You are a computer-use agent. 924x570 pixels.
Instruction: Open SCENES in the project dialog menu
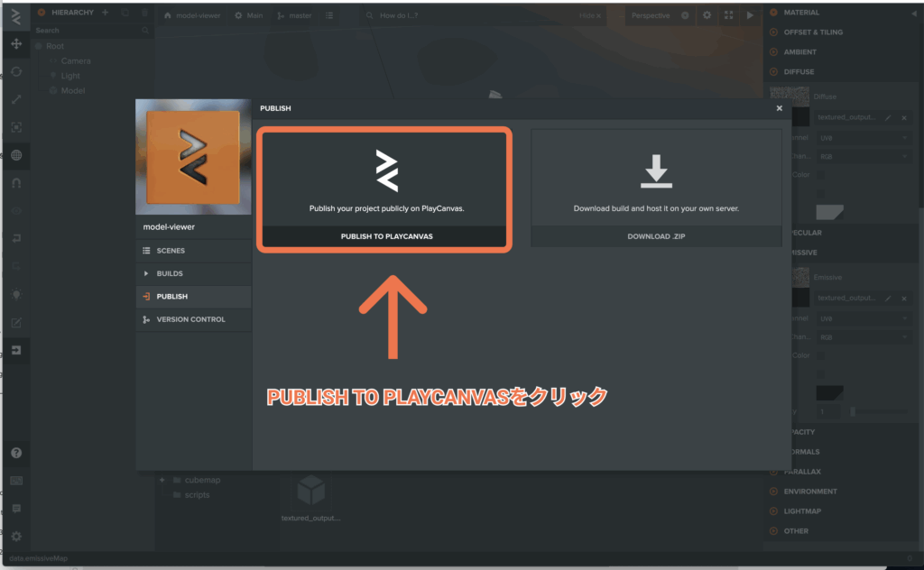[x=193, y=251]
